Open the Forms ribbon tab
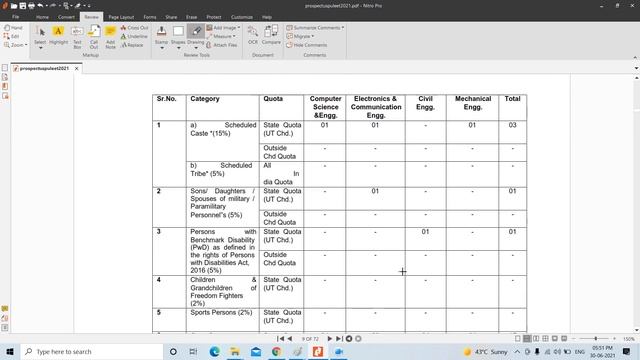 point(150,17)
